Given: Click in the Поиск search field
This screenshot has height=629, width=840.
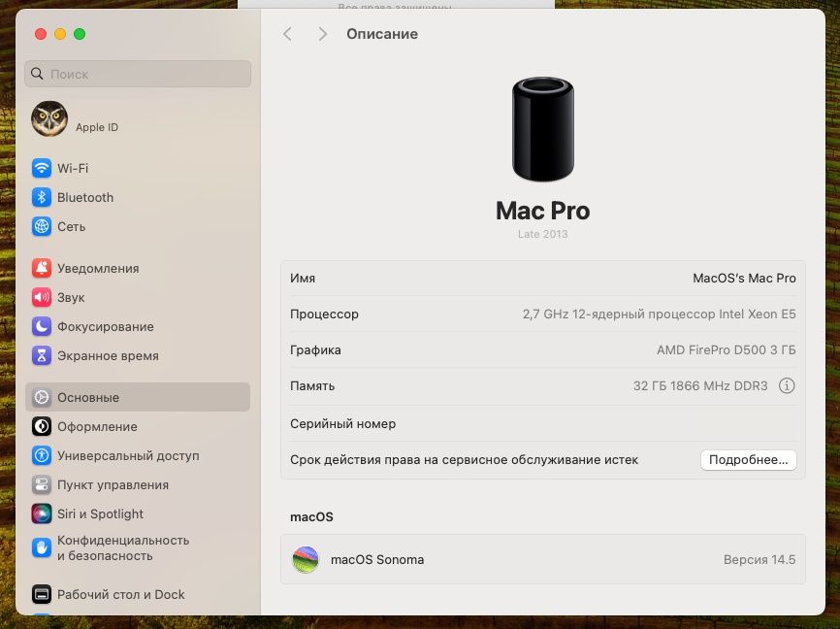Looking at the screenshot, I should point(138,74).
